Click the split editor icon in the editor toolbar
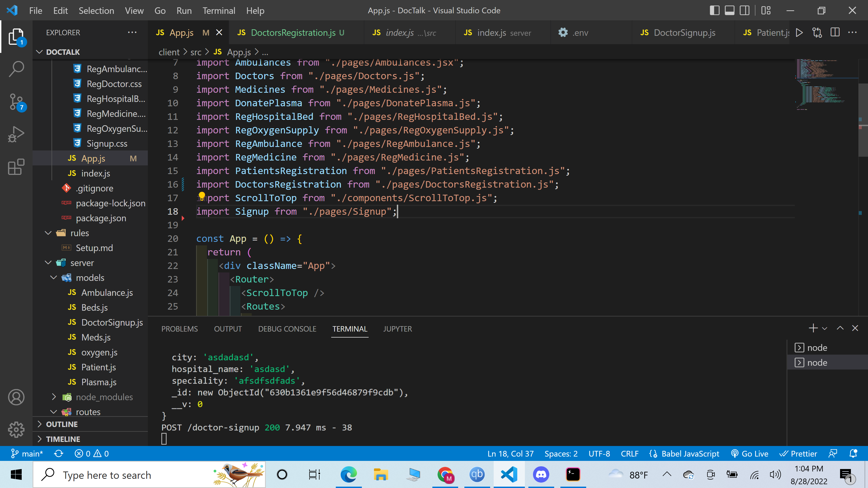Screen dimensions: 868x488 (835, 32)
